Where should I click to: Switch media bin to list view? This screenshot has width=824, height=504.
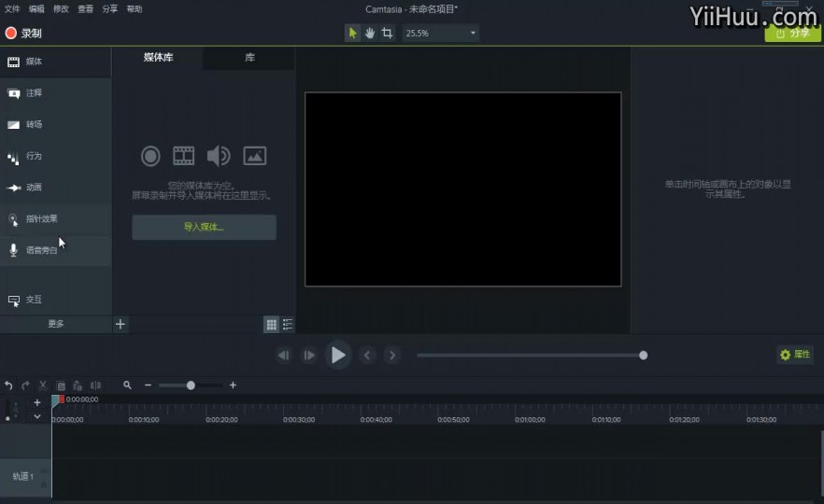tap(288, 325)
